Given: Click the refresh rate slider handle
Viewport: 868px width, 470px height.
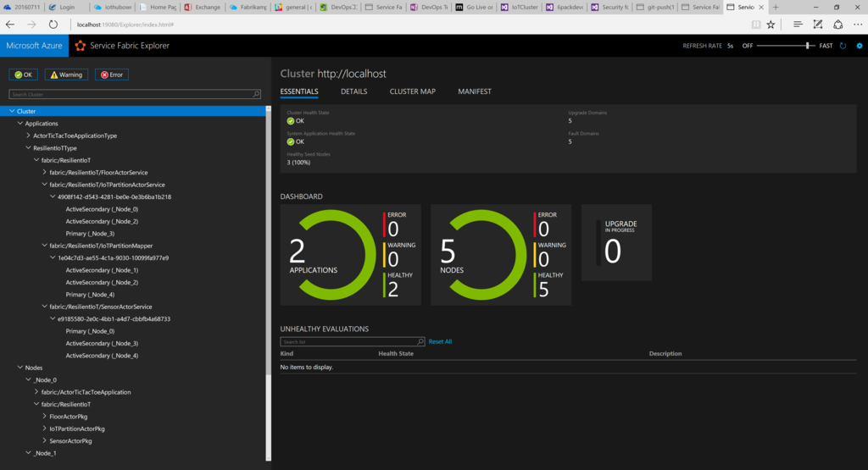Looking at the screenshot, I should point(807,46).
